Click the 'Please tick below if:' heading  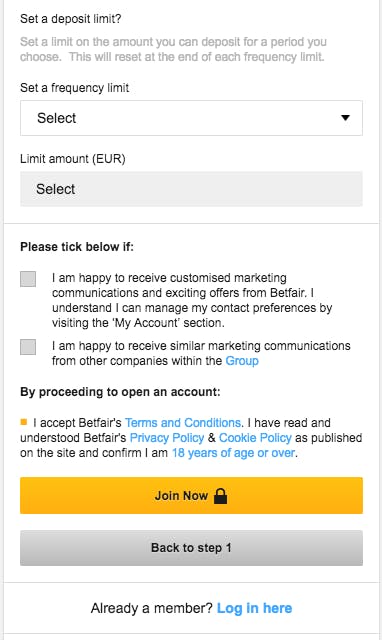[x=77, y=247]
